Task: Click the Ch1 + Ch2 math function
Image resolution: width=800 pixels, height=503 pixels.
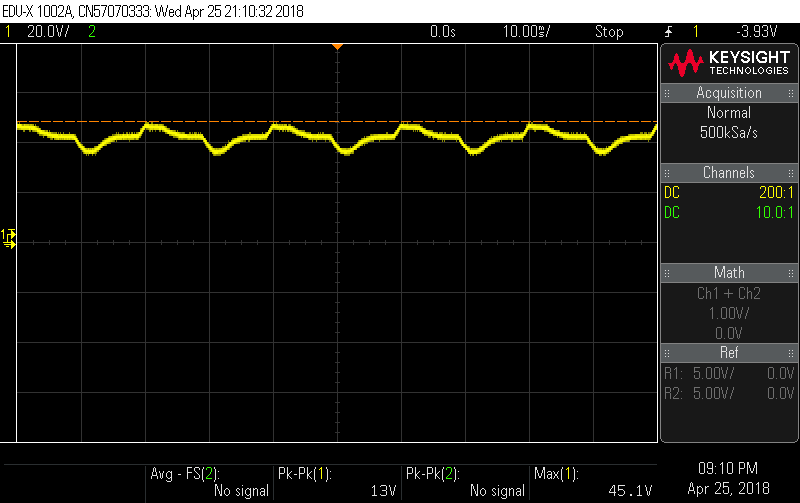Action: [x=729, y=293]
